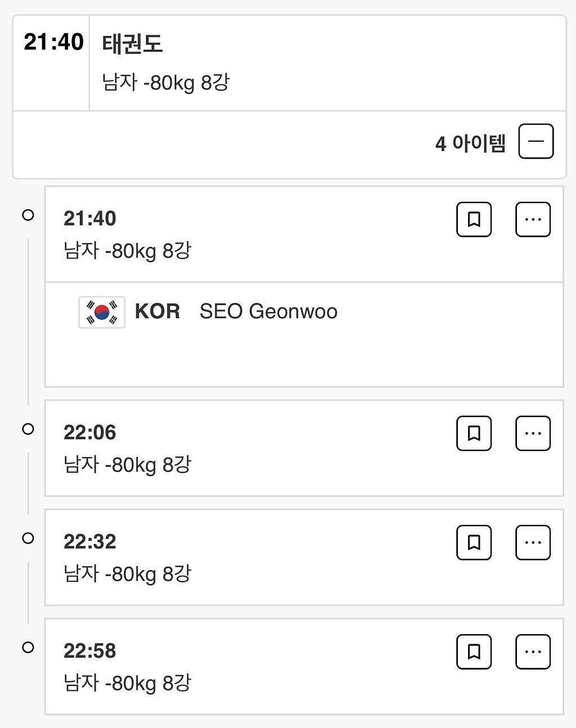Click the timeline marker for 22:58

(x=28, y=647)
